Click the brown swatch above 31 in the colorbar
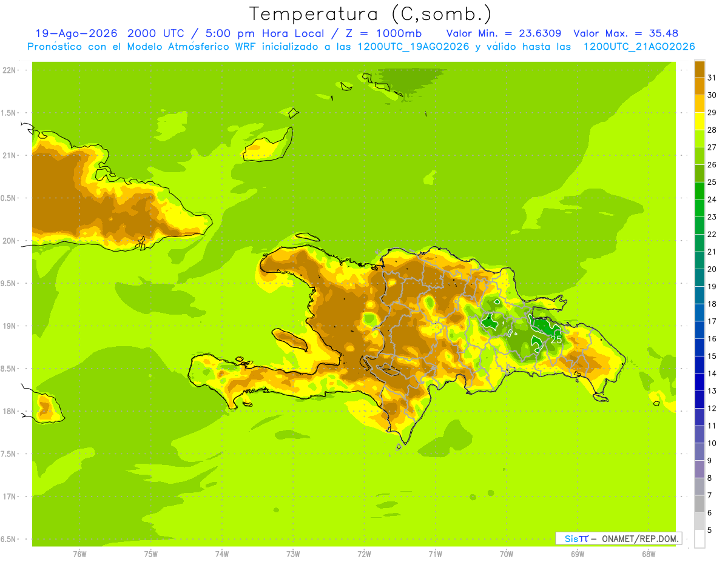The width and height of the screenshot is (728, 562). [699, 69]
